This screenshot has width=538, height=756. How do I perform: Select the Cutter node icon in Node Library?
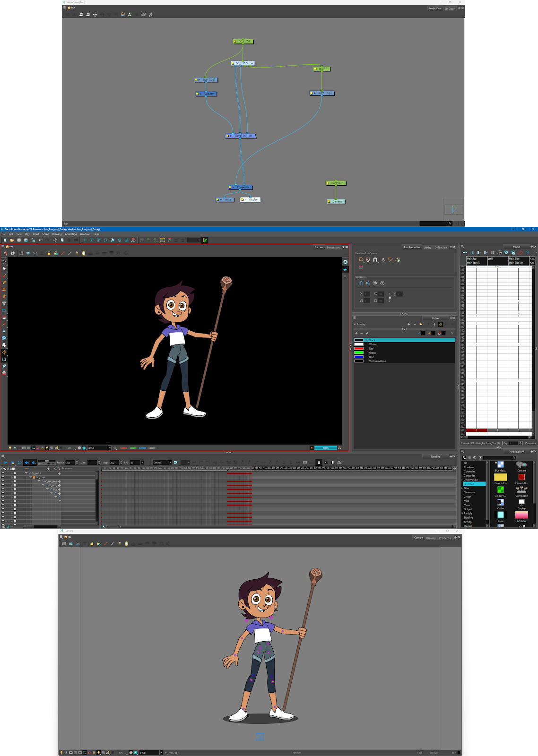[501, 502]
